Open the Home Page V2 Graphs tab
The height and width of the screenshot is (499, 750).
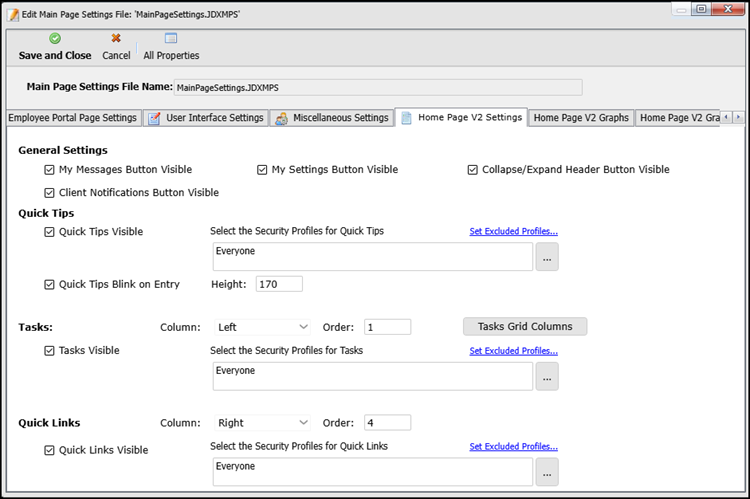(581, 118)
